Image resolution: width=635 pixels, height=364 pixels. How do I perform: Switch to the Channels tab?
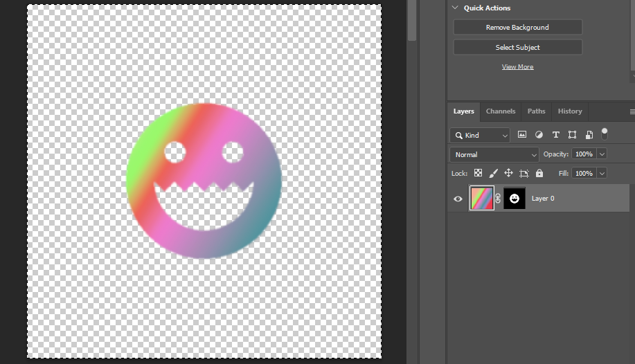pos(501,111)
